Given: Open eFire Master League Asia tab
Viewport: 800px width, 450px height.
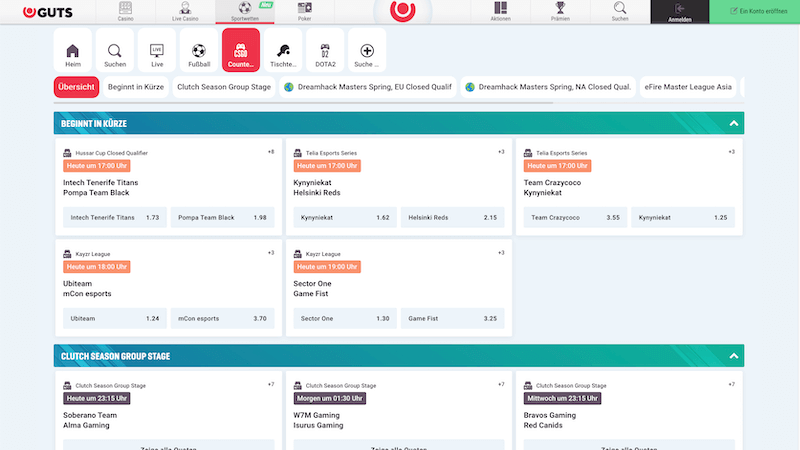Looking at the screenshot, I should (x=688, y=87).
